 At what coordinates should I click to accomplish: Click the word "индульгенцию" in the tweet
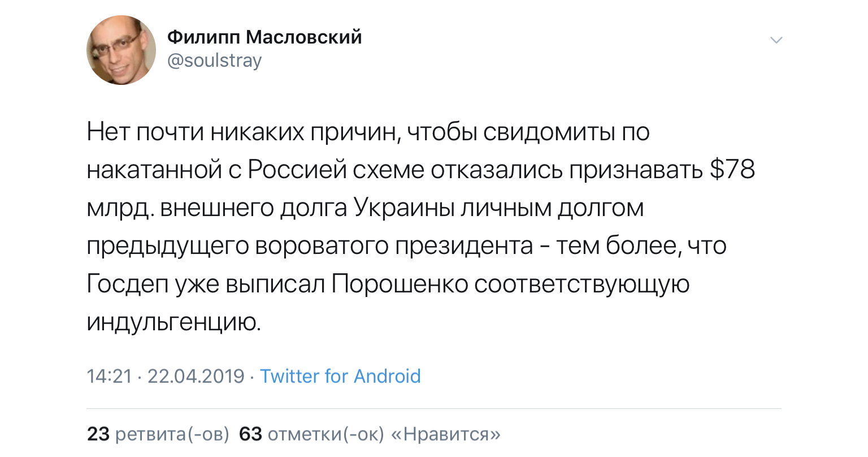174,322
